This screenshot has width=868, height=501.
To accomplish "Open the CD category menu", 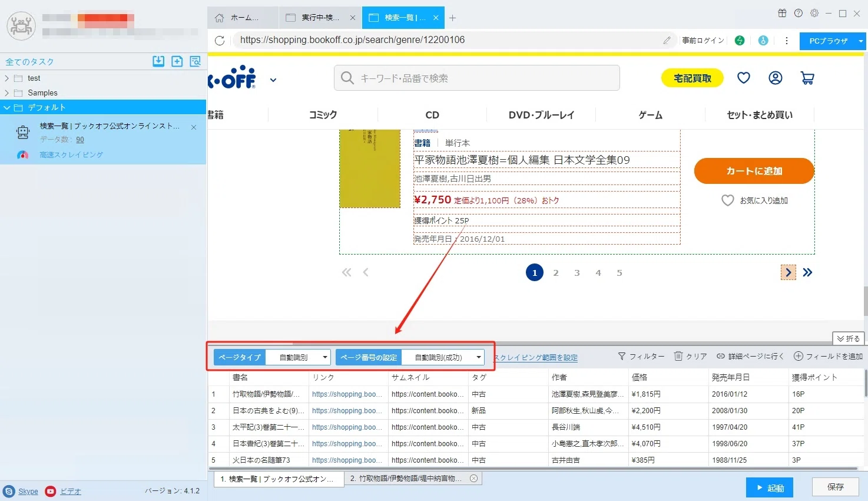I will 432,115.
